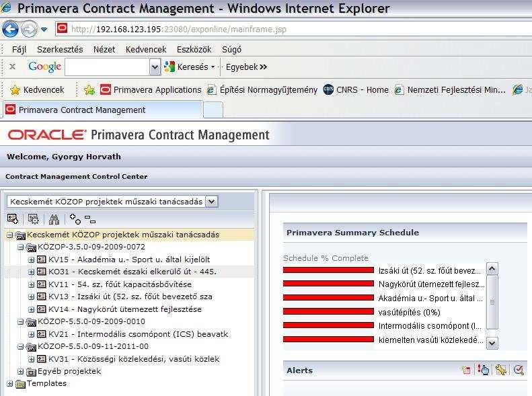Image resolution: width=532 pixels, height=396 pixels.
Task: Open the Google search box dropdown arrow
Action: tap(155, 67)
